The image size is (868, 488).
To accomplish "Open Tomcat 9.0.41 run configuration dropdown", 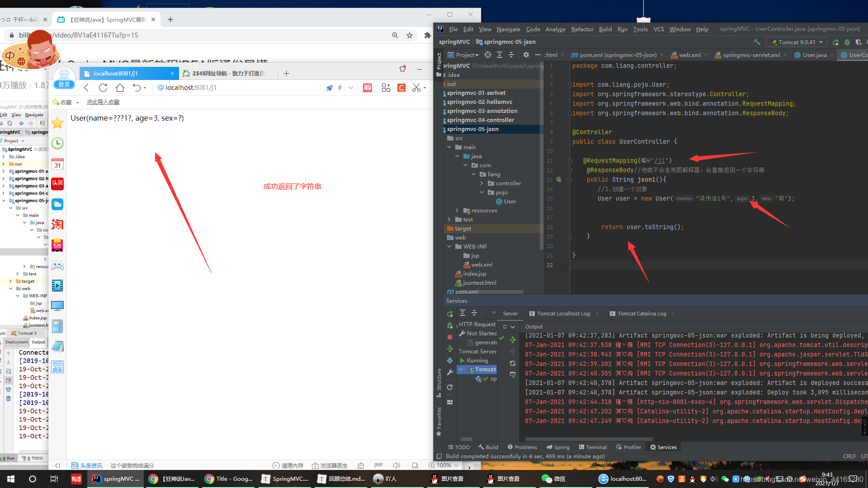I will pos(797,42).
